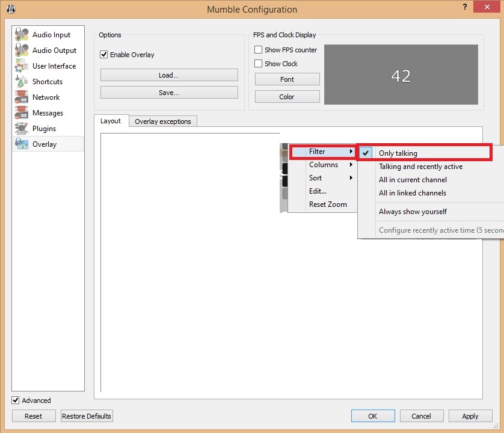Image resolution: width=504 pixels, height=433 pixels.
Task: Click the Cancel button
Action: tap(422, 416)
